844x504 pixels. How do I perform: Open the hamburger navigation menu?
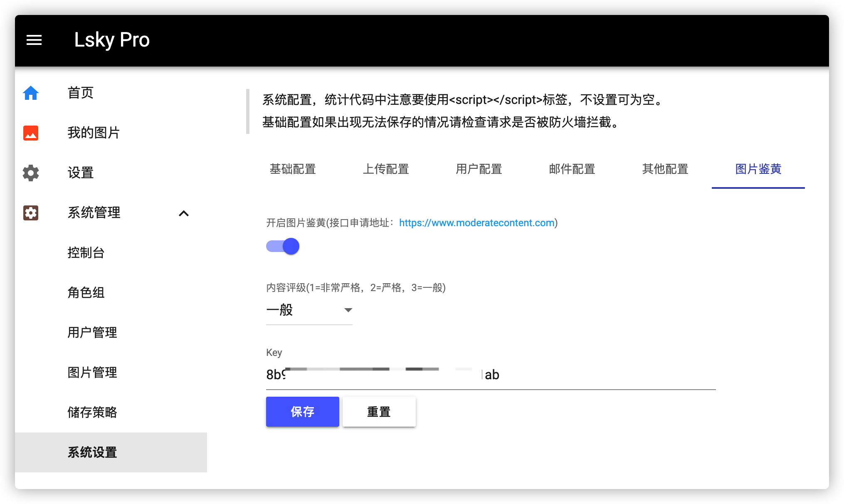(34, 40)
